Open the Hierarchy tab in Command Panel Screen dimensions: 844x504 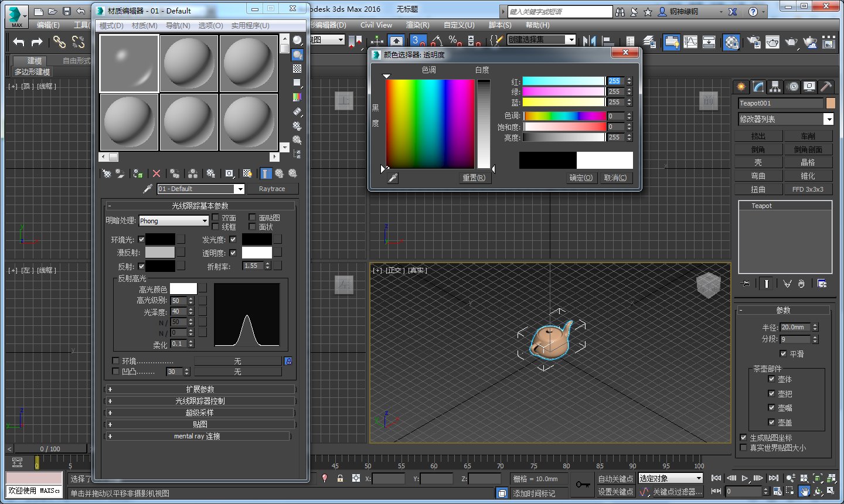[775, 87]
